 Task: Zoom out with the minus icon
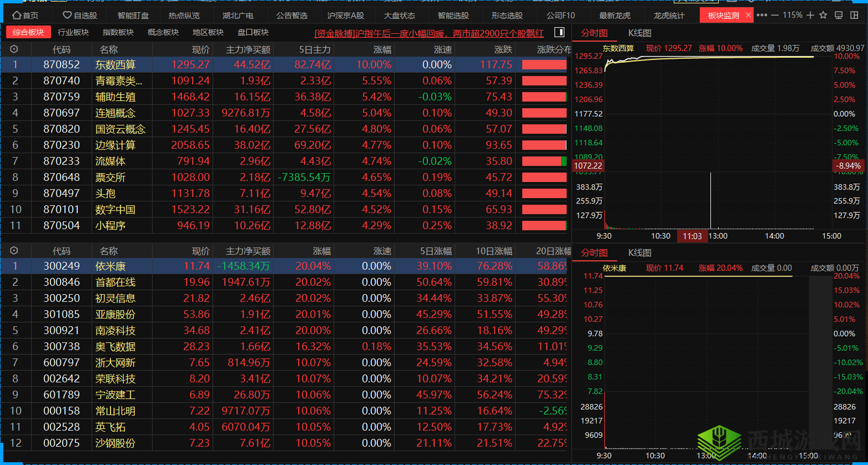pos(776,15)
